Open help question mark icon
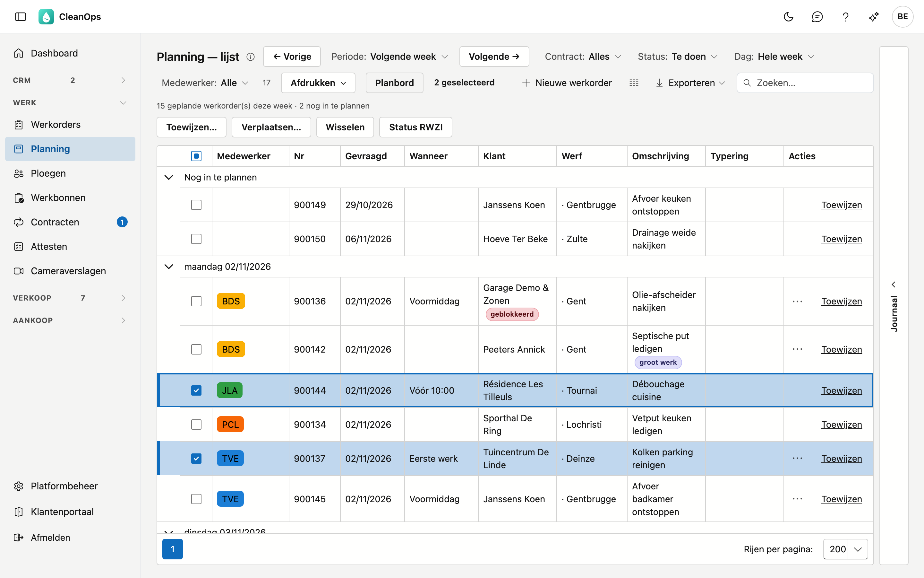 845,16
